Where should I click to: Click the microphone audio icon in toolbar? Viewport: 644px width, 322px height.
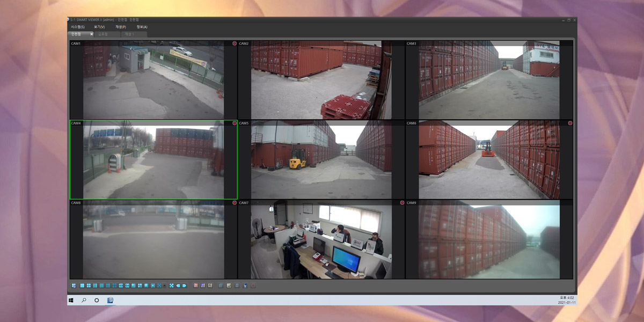click(246, 286)
